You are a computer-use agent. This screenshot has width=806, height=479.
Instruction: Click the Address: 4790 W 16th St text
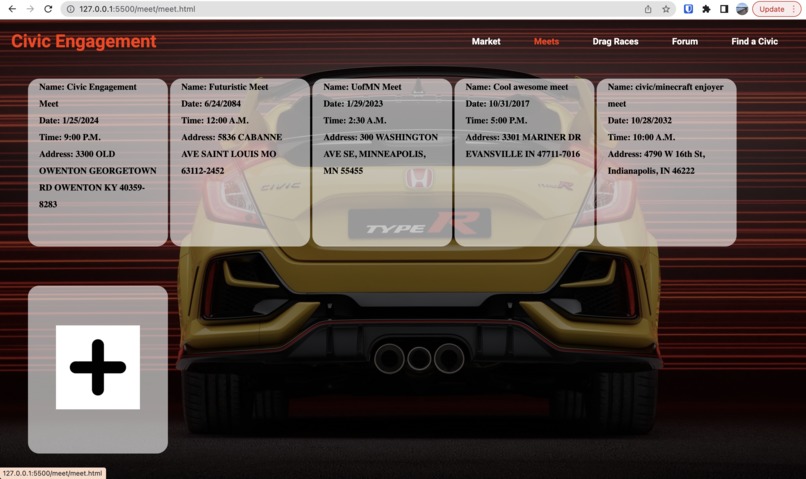click(656, 154)
